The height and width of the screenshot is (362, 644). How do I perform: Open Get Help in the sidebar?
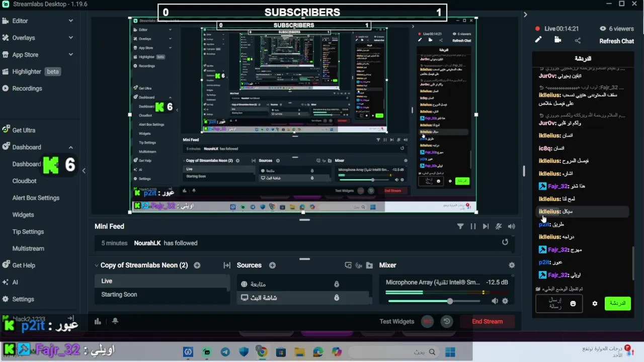click(x=24, y=265)
